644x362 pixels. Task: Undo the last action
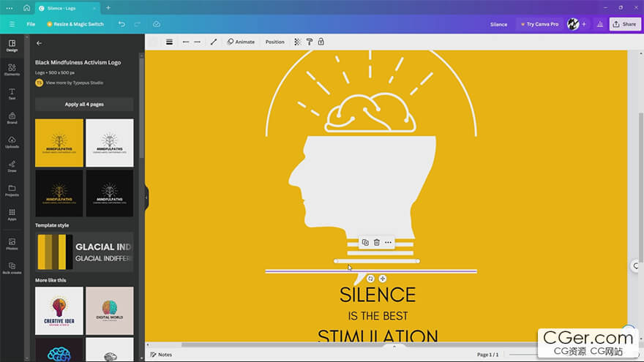click(121, 24)
